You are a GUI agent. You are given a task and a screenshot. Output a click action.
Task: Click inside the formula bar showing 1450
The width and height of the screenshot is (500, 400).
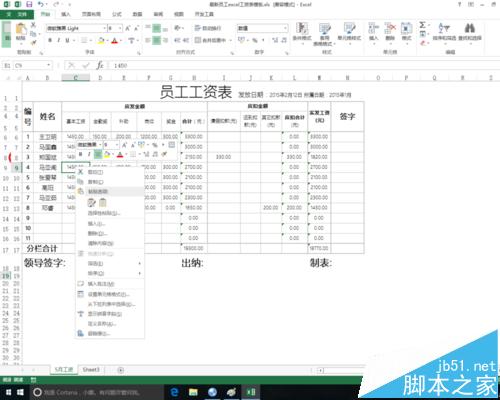(x=305, y=65)
